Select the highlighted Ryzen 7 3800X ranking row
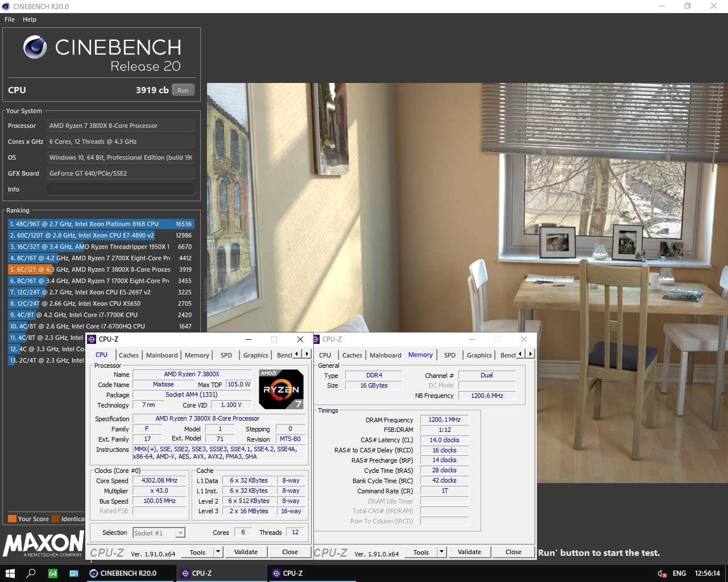This screenshot has height=582, width=728. 101,269
